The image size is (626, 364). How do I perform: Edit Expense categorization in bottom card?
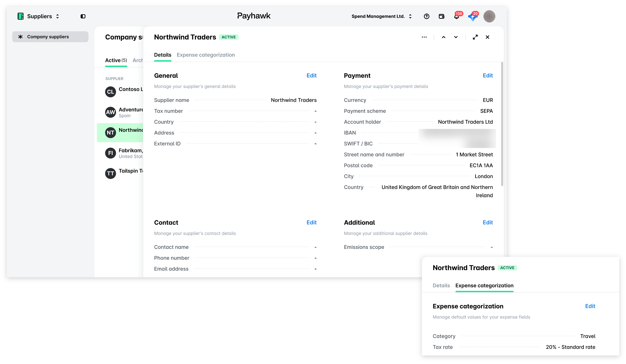tap(590, 306)
